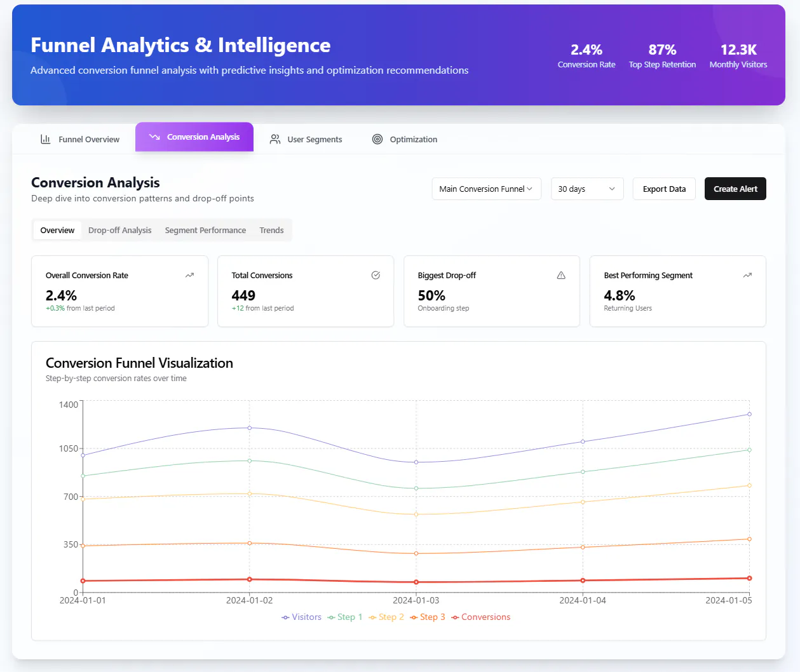Click the Export Data button

664,189
